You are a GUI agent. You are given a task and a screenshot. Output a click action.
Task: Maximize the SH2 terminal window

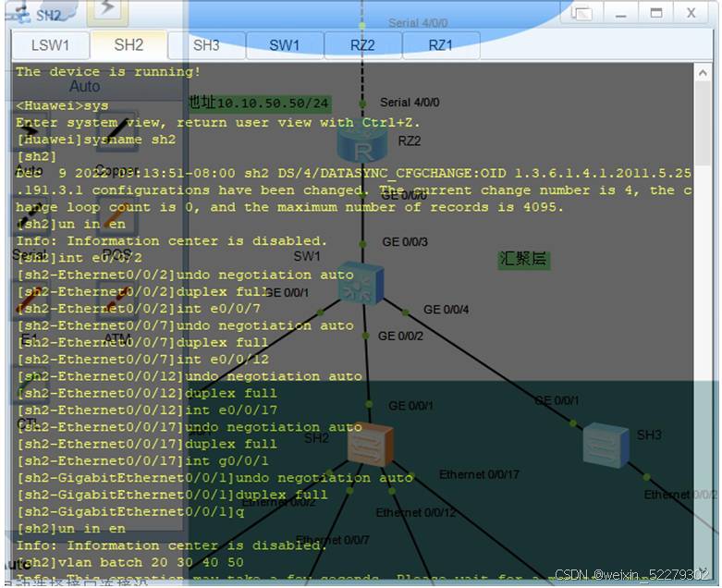[656, 13]
